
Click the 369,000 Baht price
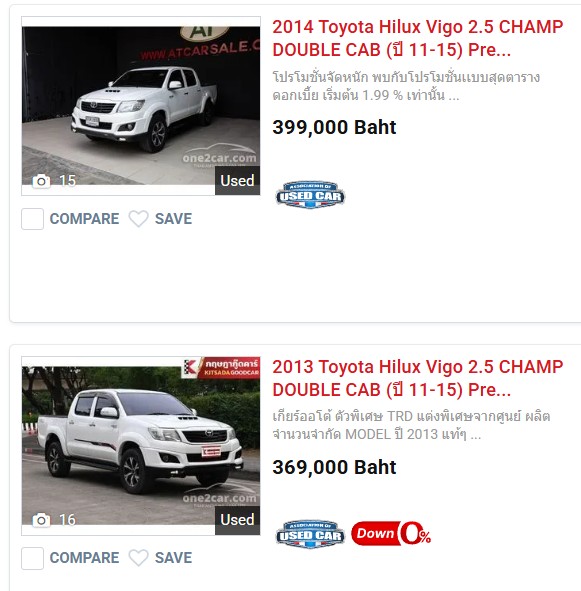[x=334, y=467]
